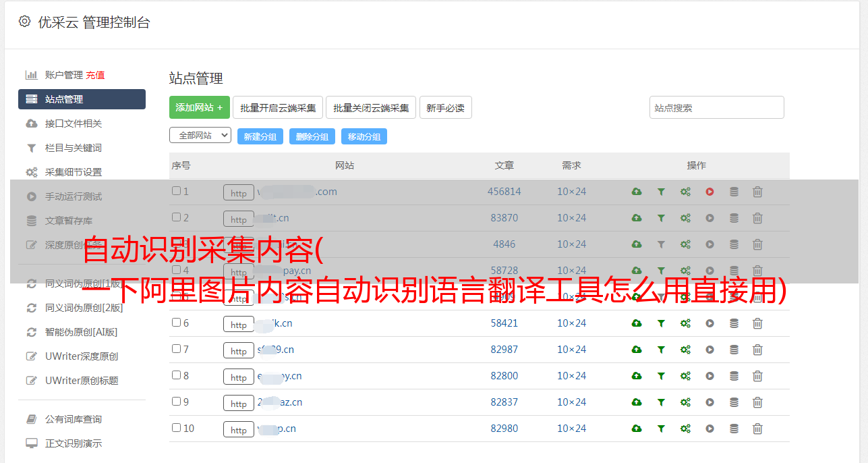The width and height of the screenshot is (868, 463).
Task: Click the trash icon in row 2
Action: tap(757, 218)
